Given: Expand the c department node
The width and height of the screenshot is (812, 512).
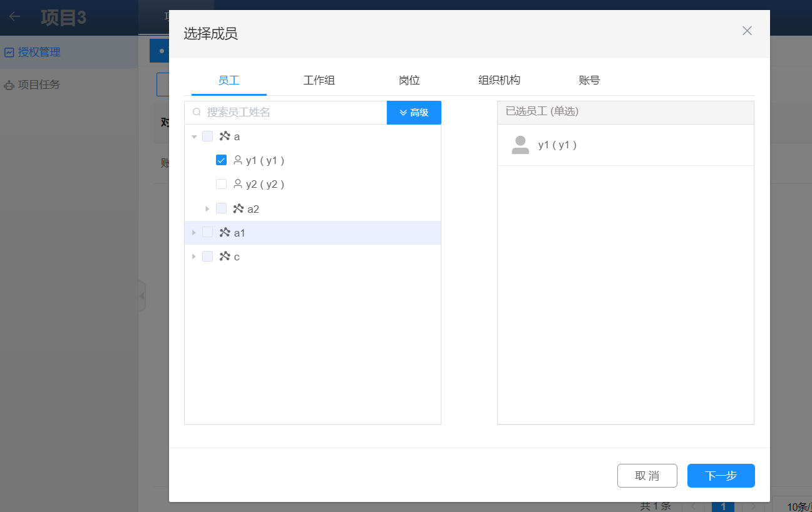Looking at the screenshot, I should [x=194, y=257].
